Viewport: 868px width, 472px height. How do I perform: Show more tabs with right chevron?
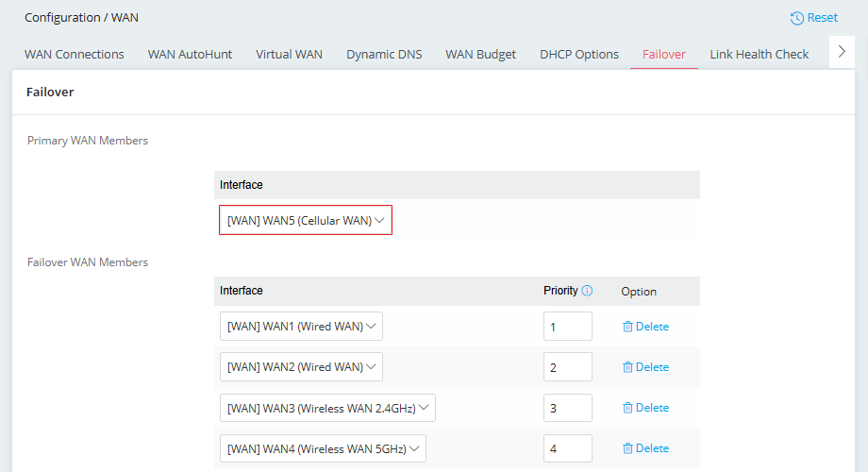pos(842,52)
